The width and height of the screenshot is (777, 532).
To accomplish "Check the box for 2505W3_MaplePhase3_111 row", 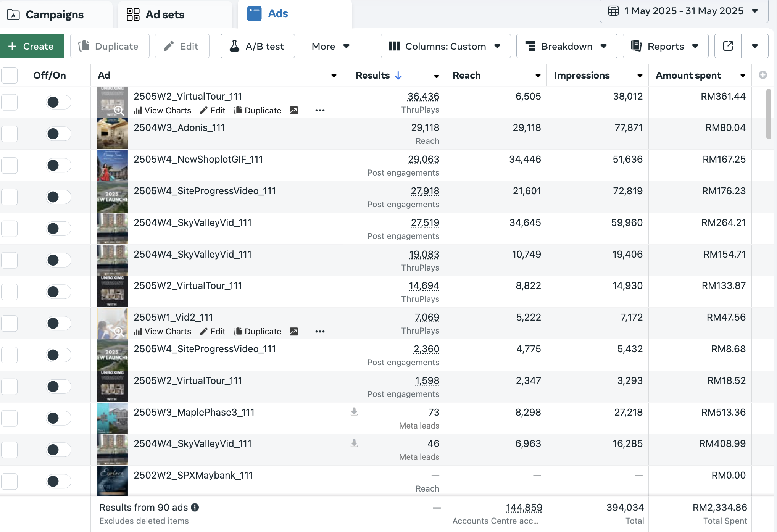I will 10,418.
